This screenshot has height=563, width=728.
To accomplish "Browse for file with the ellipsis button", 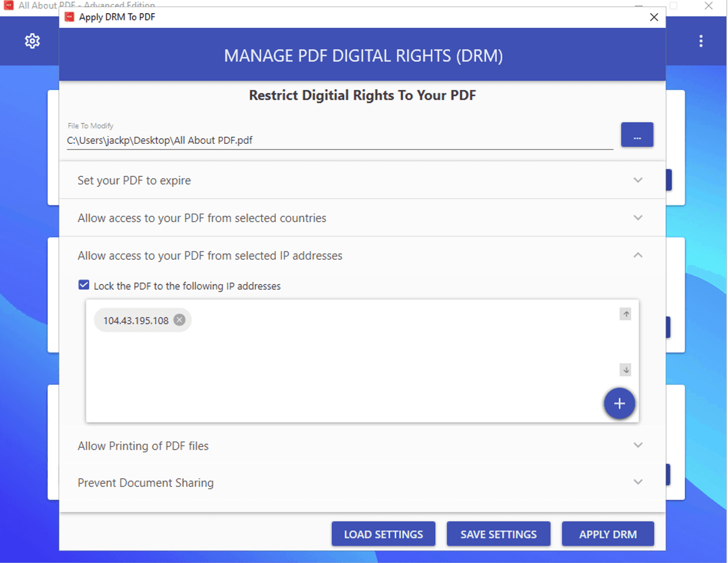I will (637, 135).
